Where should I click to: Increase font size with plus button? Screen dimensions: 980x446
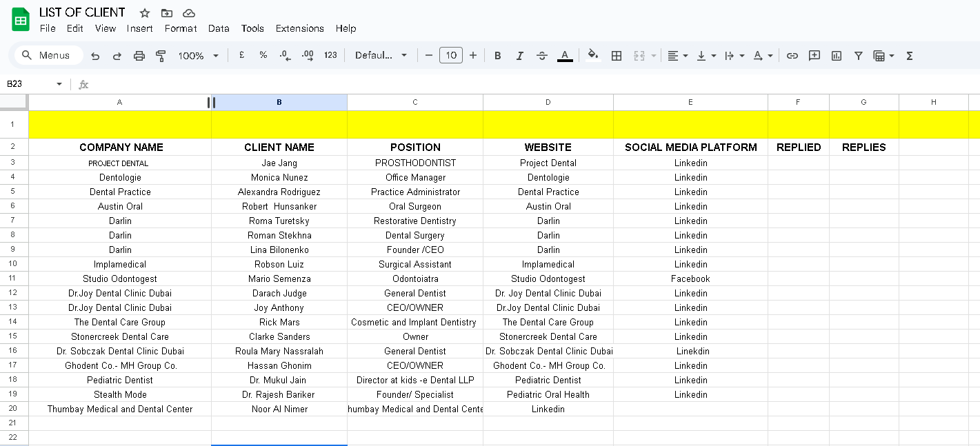click(473, 55)
